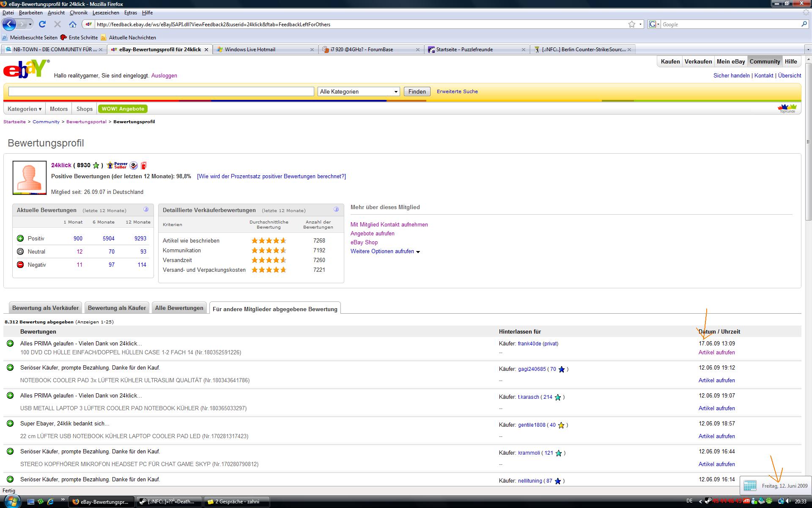Reload the page with refresh icon

tap(42, 24)
